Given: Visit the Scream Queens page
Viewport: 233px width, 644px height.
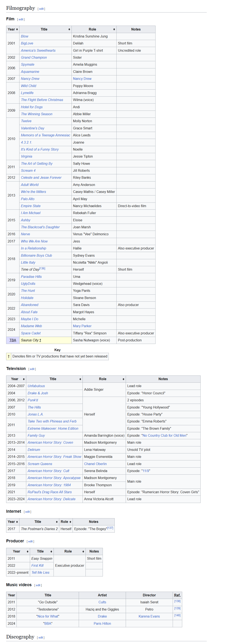Looking at the screenshot, I should (x=40, y=464).
